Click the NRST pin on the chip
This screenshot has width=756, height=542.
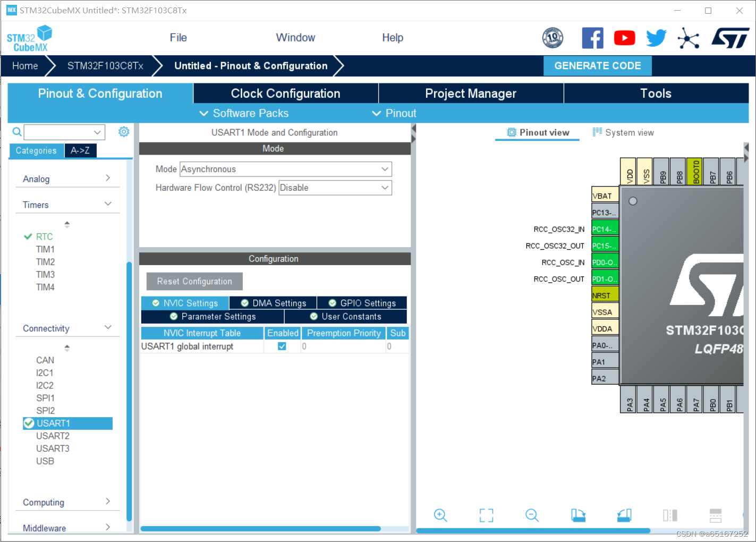click(x=605, y=295)
